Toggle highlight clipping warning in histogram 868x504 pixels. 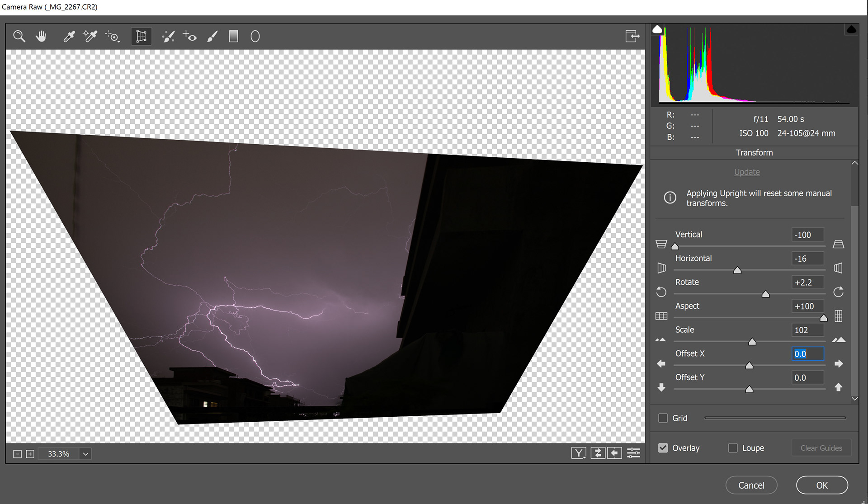pyautogui.click(x=851, y=29)
